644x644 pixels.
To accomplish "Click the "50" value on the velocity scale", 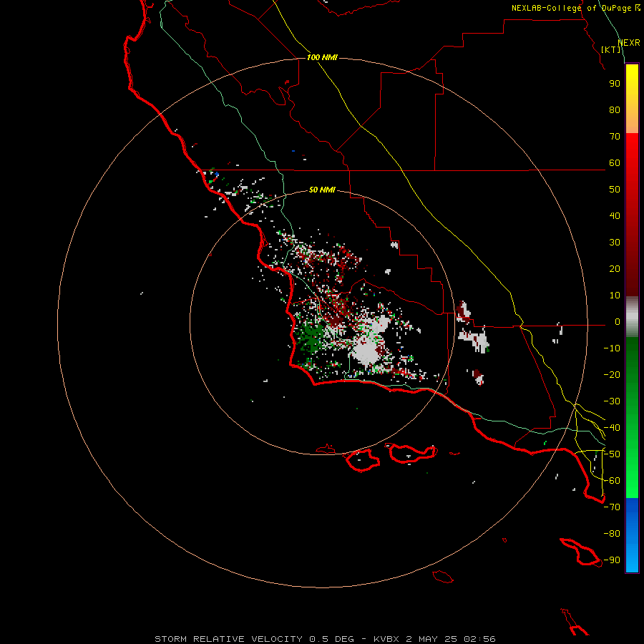I will 615,190.
